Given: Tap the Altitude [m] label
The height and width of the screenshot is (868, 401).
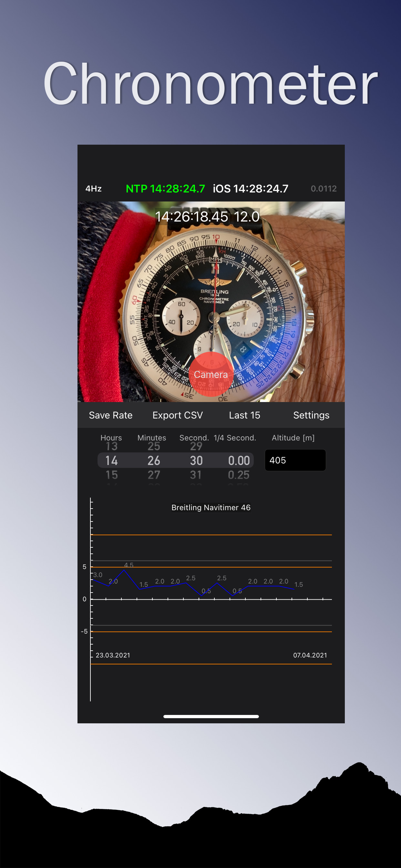Looking at the screenshot, I should tap(293, 438).
